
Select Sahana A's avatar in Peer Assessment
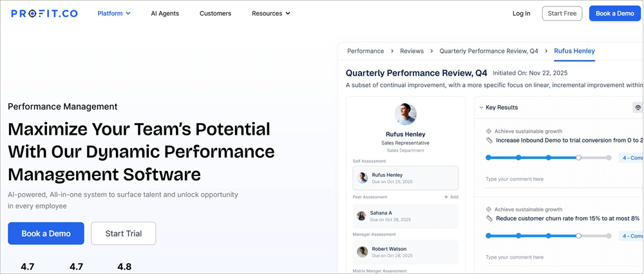click(x=362, y=216)
